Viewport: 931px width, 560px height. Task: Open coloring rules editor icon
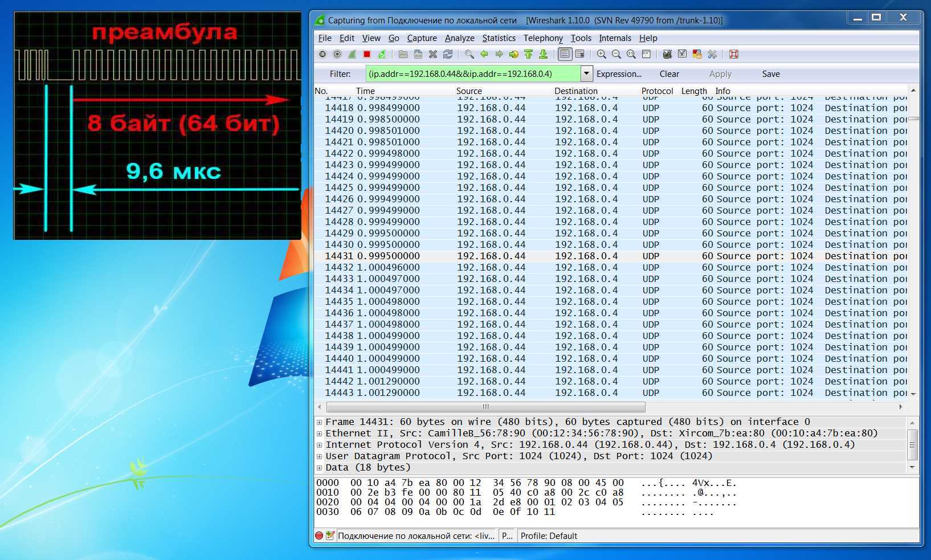(x=697, y=54)
